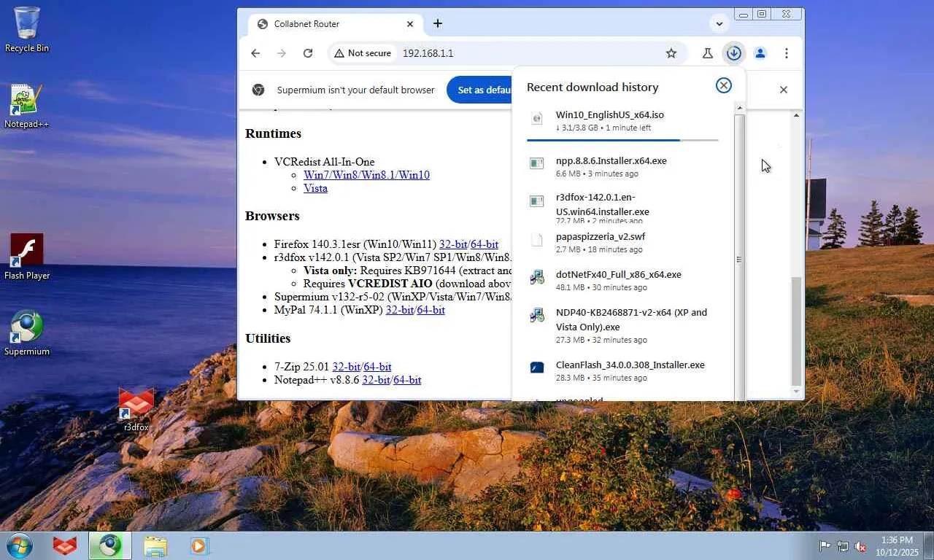Click the page scrollbar down arrow

coord(796,392)
